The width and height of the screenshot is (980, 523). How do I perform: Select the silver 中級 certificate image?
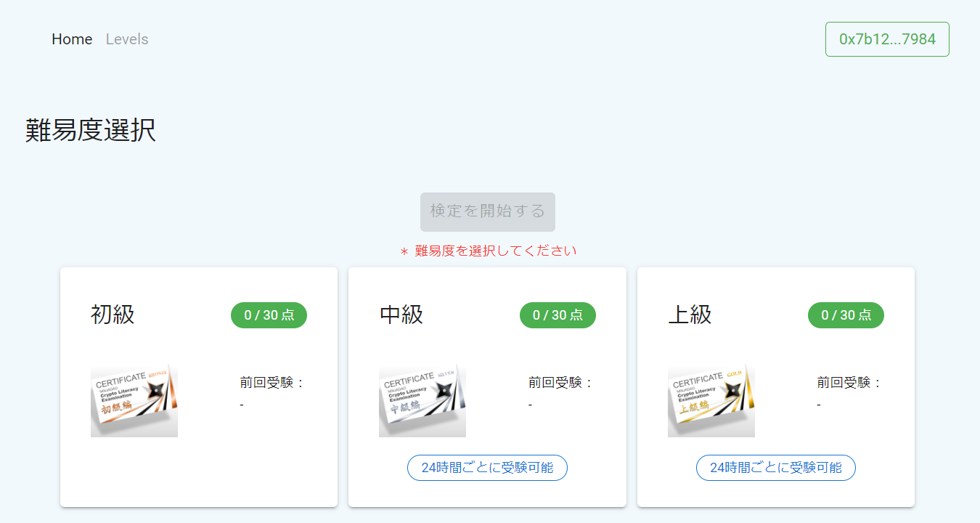click(x=422, y=400)
